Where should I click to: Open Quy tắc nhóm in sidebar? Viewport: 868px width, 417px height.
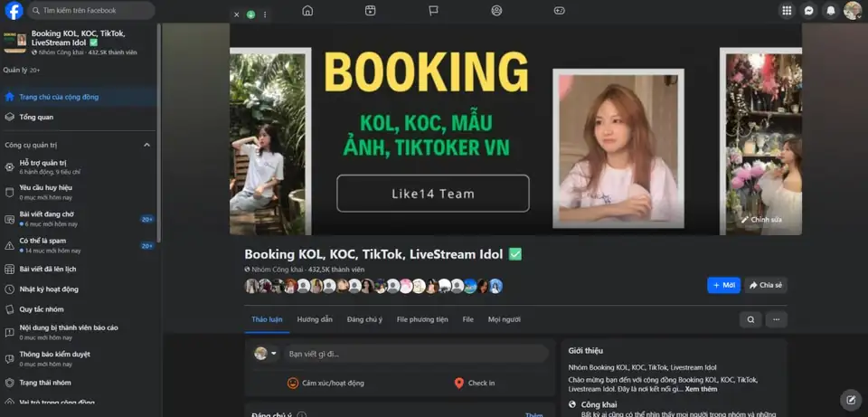coord(80,309)
